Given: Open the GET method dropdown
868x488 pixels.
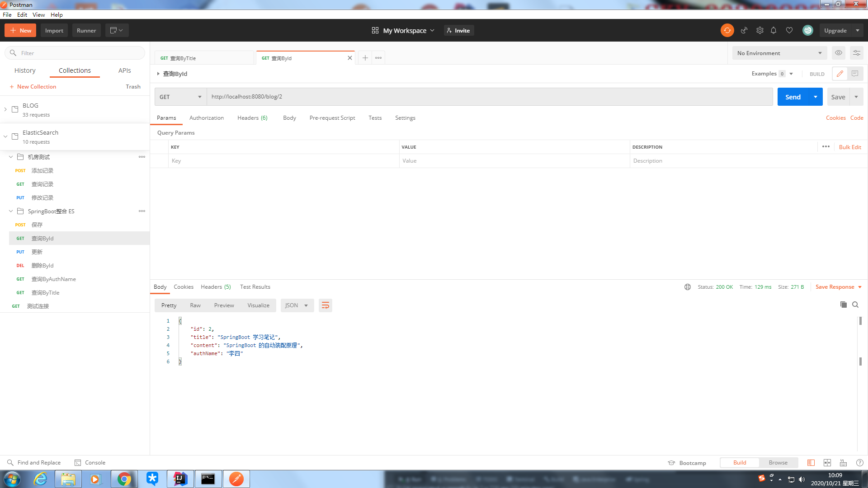Looking at the screenshot, I should [x=180, y=97].
